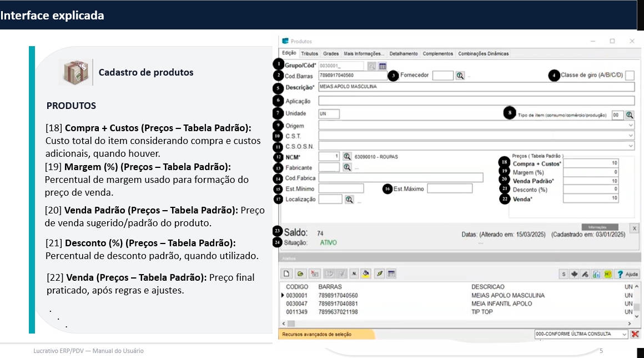Click the grid icon beside Grupo/Cód
This screenshot has width=644, height=358.
coord(383,66)
